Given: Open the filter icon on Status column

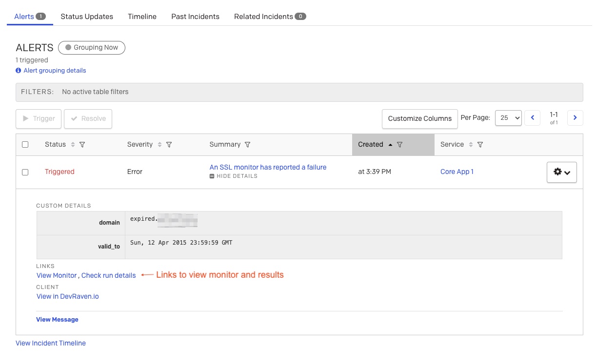Looking at the screenshot, I should tap(82, 144).
